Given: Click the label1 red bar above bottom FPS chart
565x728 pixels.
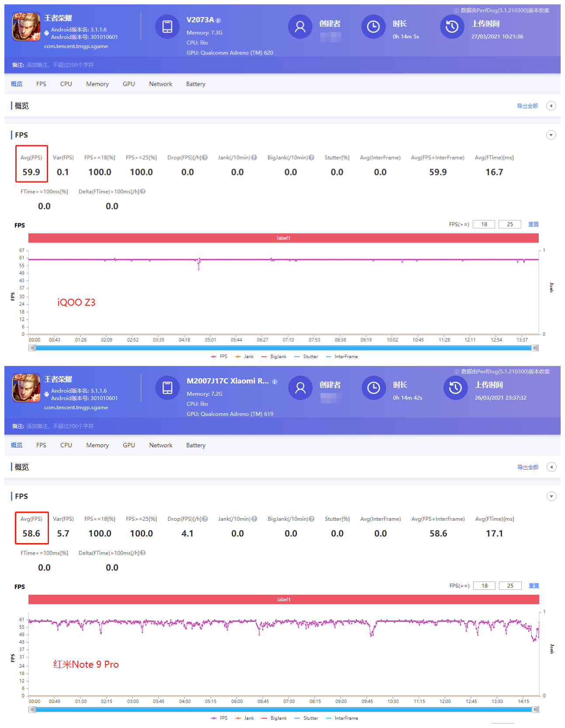Looking at the screenshot, I should (283, 599).
